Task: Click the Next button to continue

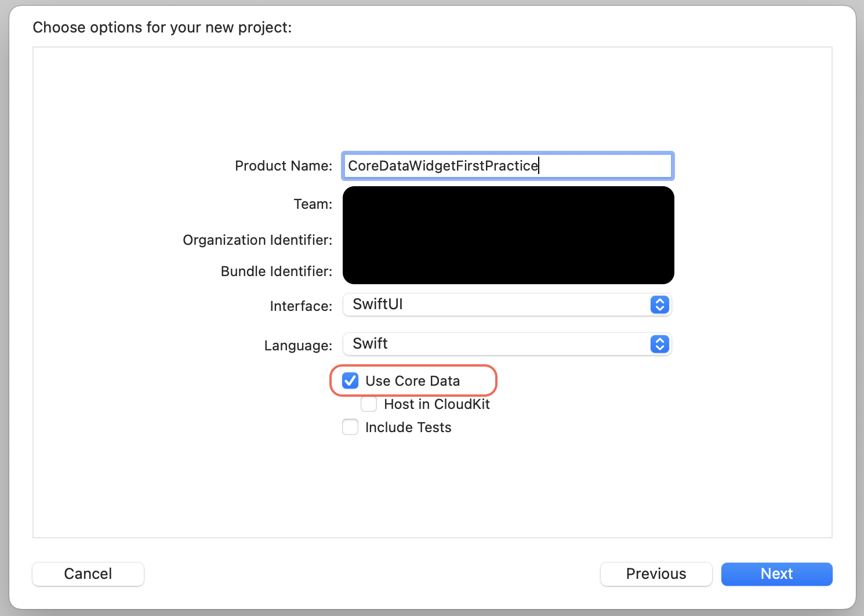Action: 776,574
